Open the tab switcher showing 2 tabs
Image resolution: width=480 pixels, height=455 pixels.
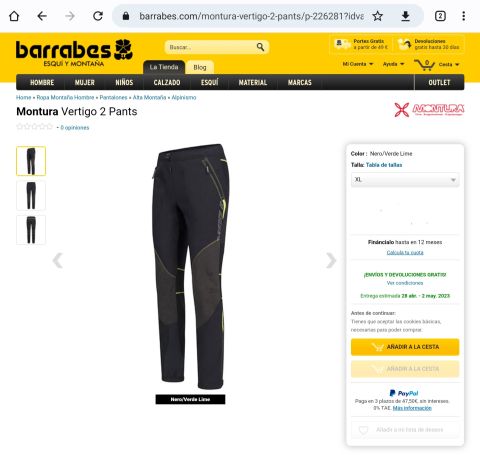[440, 16]
